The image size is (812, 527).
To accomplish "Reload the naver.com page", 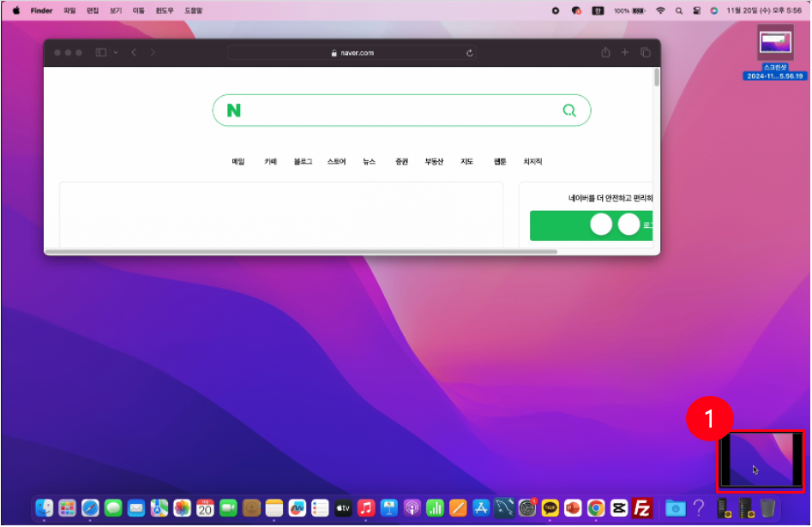I will (x=469, y=53).
